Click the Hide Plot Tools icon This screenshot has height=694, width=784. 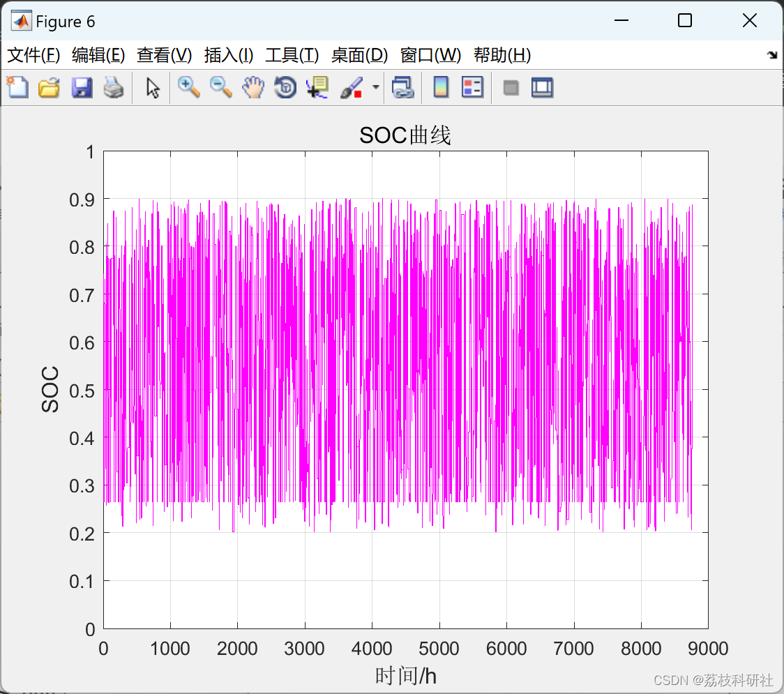[x=511, y=88]
